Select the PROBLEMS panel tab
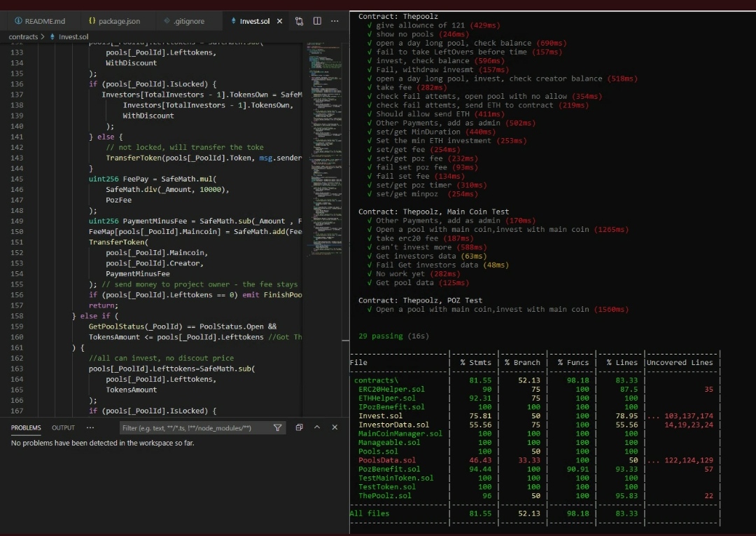This screenshot has height=536, width=756. [x=26, y=427]
